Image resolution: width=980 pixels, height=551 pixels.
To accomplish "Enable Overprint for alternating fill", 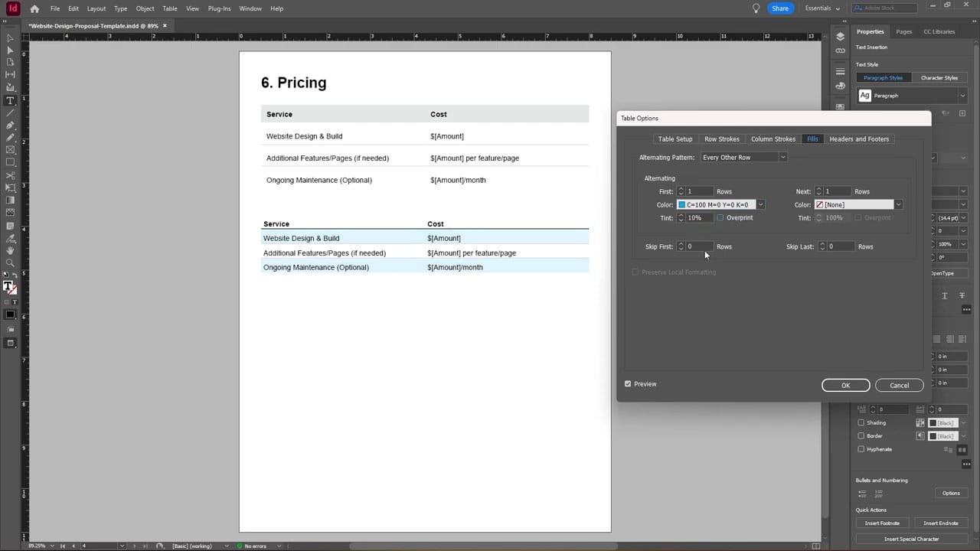I will coord(720,217).
